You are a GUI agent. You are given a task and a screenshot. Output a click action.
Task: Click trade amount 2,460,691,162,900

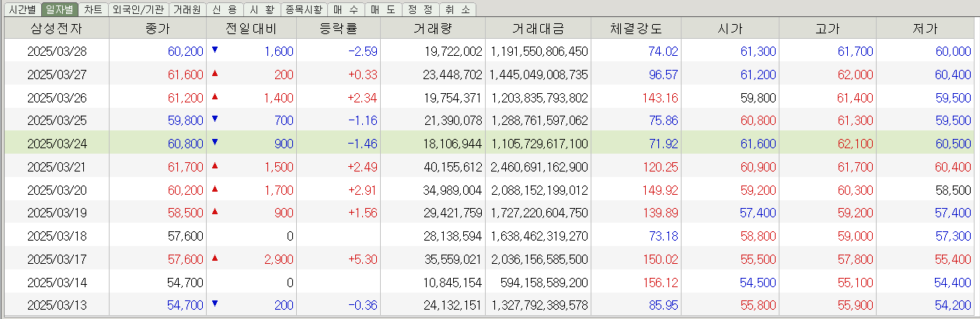(x=539, y=167)
